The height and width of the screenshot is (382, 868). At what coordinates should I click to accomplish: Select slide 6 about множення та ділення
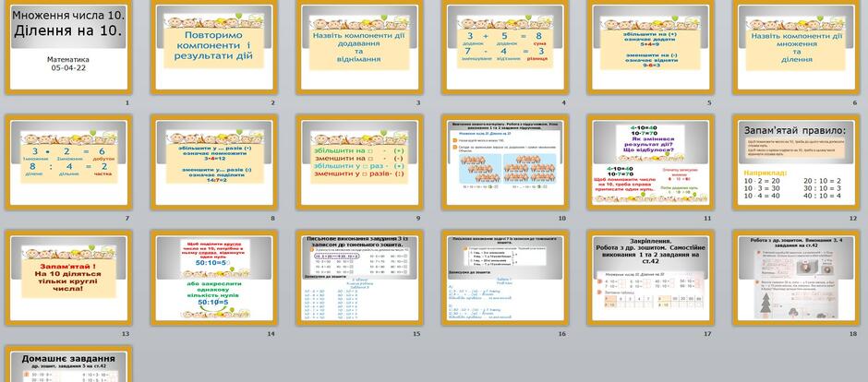point(797,48)
